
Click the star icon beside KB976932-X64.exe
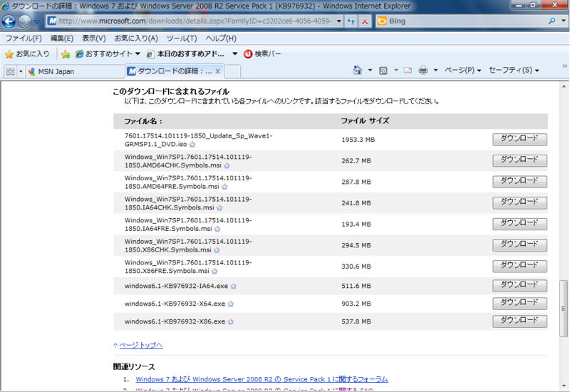pyautogui.click(x=230, y=304)
